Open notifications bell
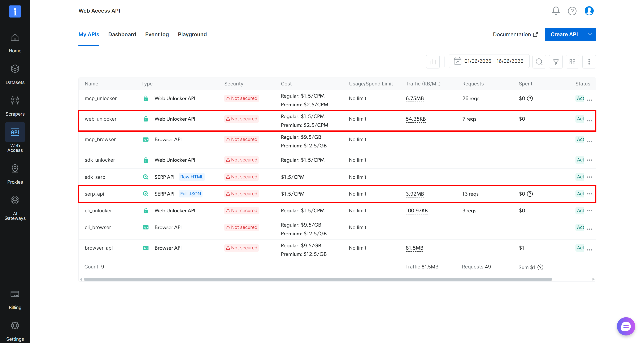644x343 pixels. point(556,11)
